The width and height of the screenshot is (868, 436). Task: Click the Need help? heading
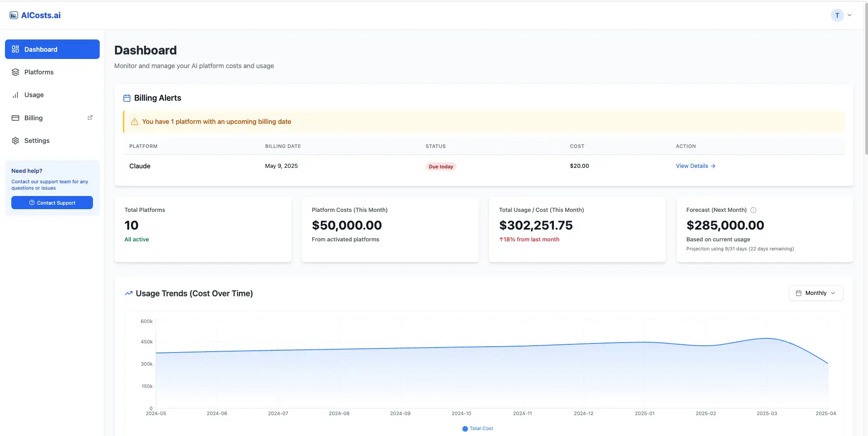pyautogui.click(x=27, y=171)
